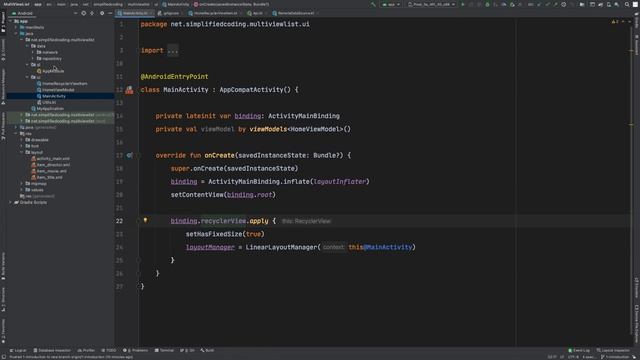Select MyApplication in project tree

47,109
